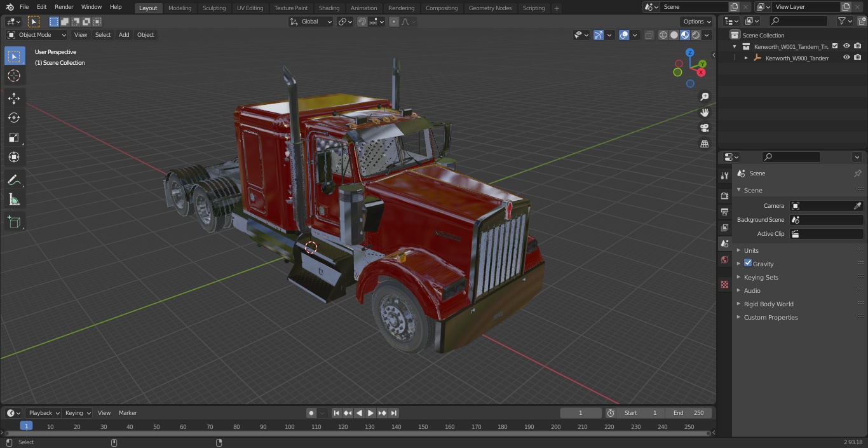Image resolution: width=868 pixels, height=448 pixels.
Task: Choose the Measure tool
Action: tap(14, 200)
